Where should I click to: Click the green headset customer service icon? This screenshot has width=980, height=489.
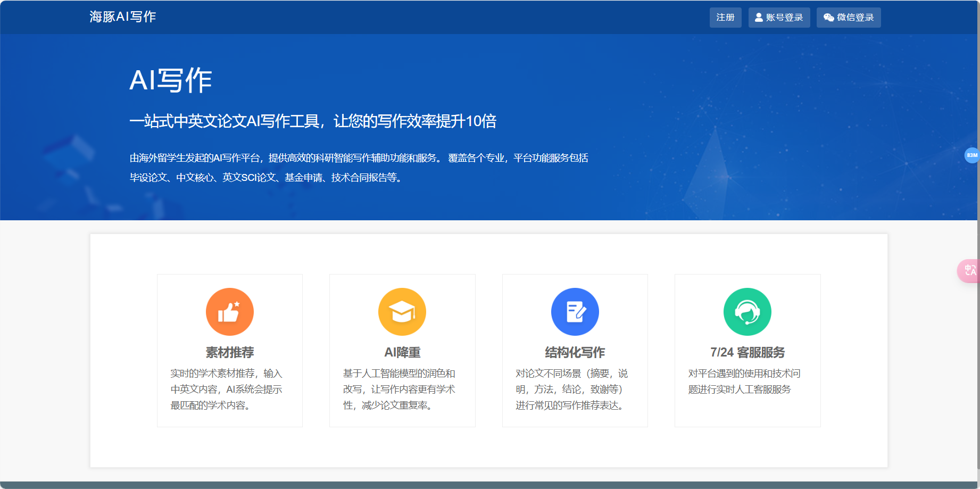tap(747, 312)
